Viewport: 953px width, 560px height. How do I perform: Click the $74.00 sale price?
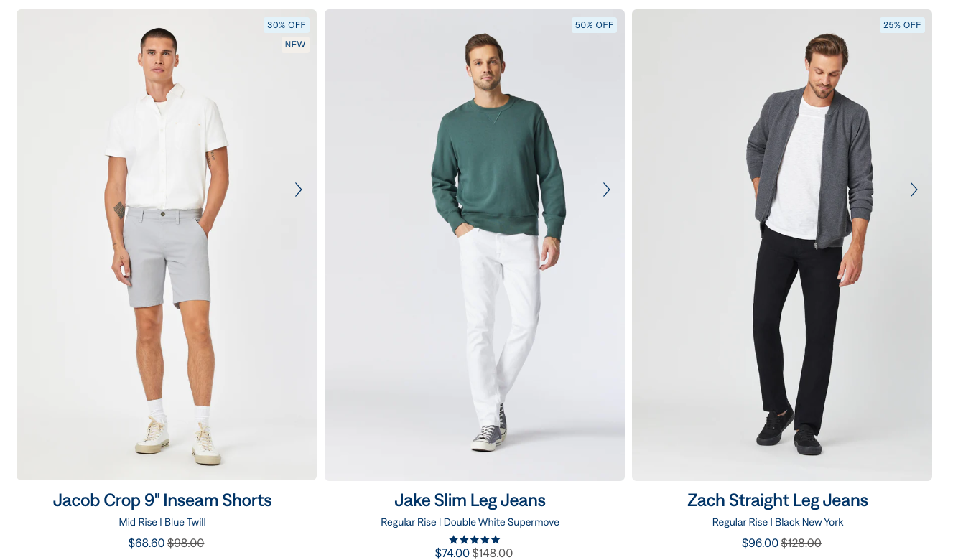[452, 553]
